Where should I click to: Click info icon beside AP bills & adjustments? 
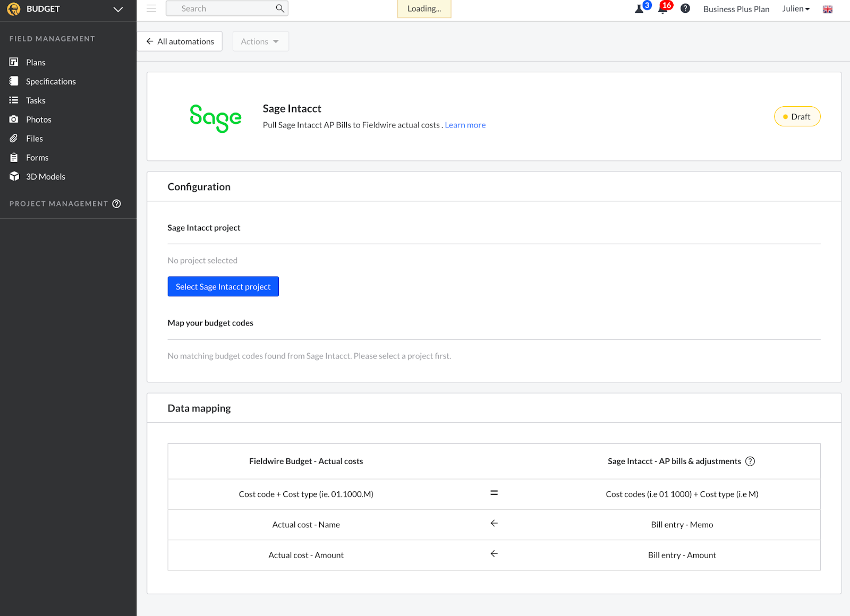click(750, 461)
